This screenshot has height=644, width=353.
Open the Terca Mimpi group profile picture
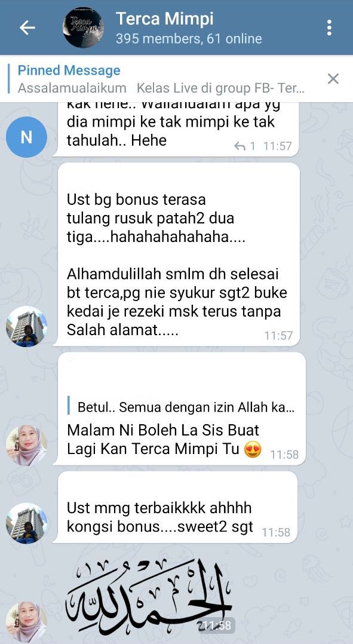[x=84, y=27]
